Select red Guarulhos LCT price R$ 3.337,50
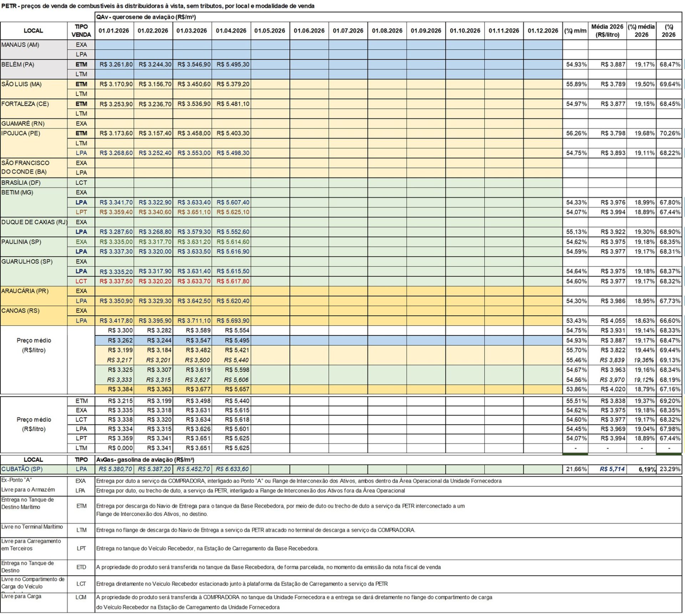This screenshot has height=616, width=685. tap(116, 281)
